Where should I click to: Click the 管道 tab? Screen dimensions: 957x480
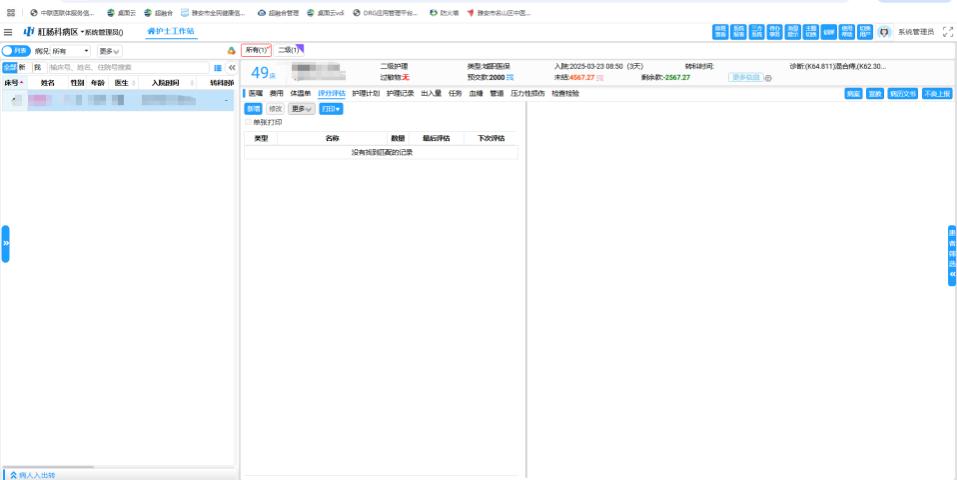click(496, 93)
